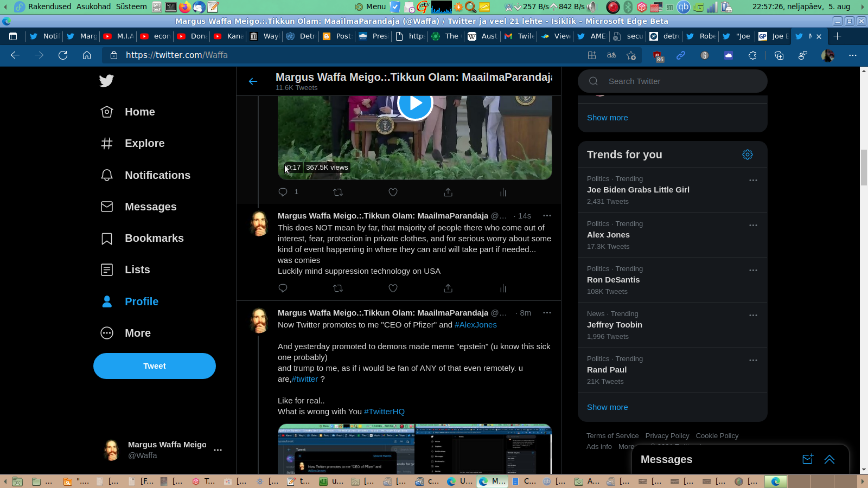The height and width of the screenshot is (488, 868).
Task: Click Show more under trends list
Action: click(607, 407)
